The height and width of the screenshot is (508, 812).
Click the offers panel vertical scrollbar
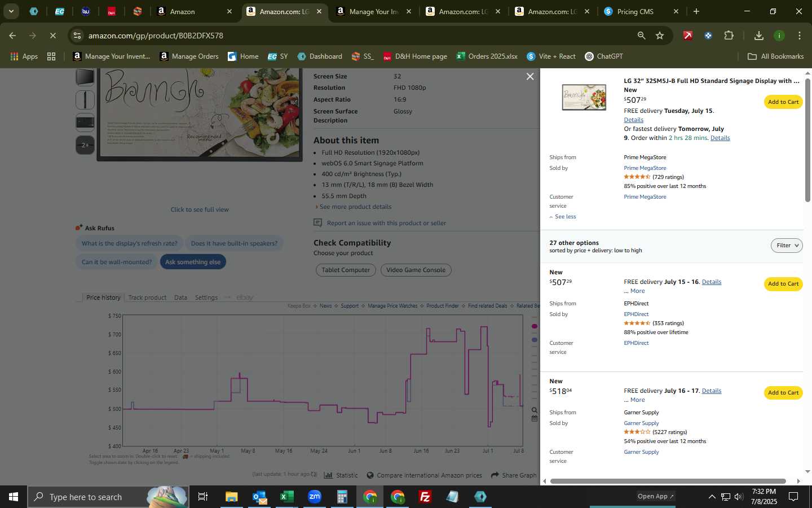coord(807,140)
